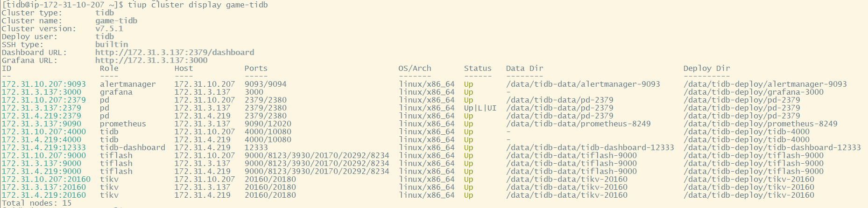
Task: Click the ID 172.31.4.219:4000
Action: point(42,139)
